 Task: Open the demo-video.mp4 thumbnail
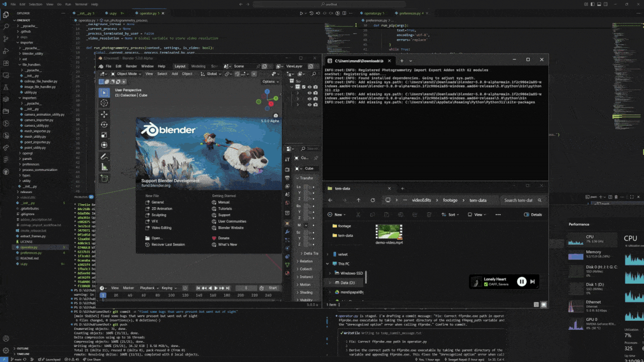click(389, 232)
